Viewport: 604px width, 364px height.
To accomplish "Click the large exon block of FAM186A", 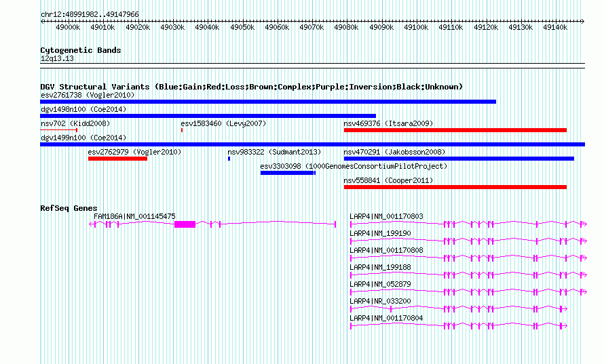I will 185,224.
